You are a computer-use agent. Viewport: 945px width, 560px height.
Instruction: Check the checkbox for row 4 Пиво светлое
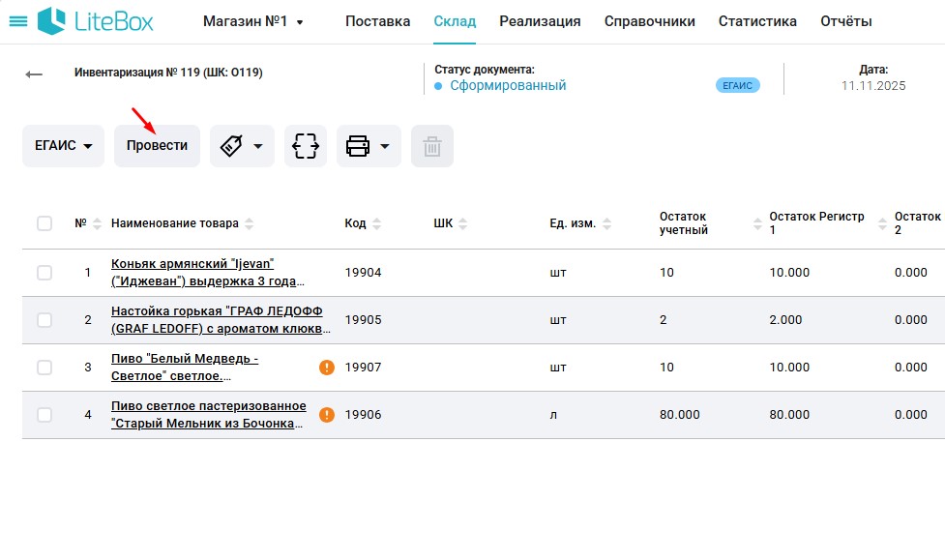click(44, 414)
